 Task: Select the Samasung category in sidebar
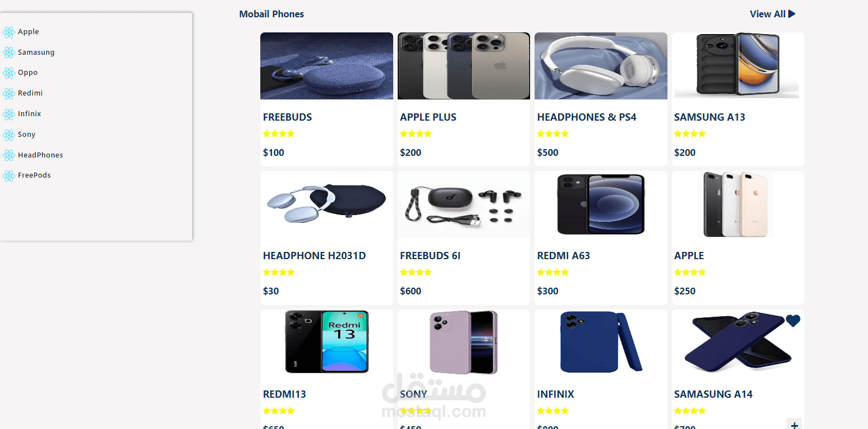36,53
